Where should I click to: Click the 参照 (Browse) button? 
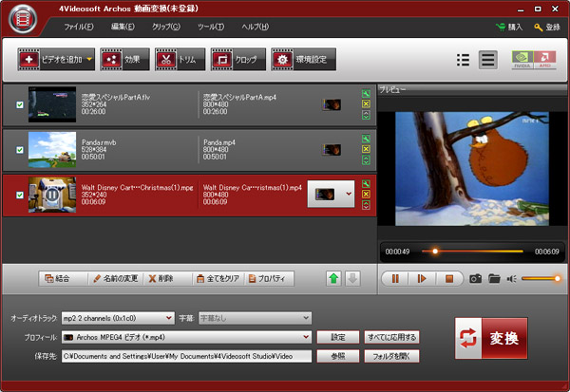point(338,356)
